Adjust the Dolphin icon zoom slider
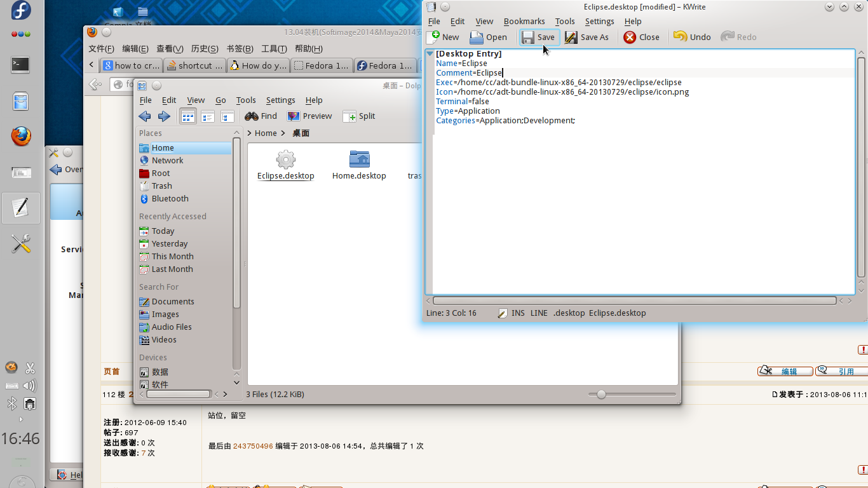868x488 pixels. point(601,395)
